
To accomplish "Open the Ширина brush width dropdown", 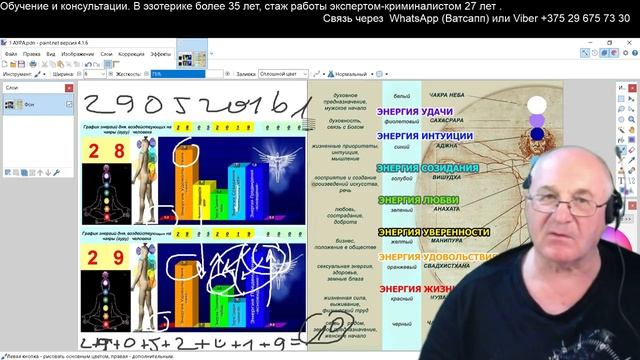I will tap(103, 74).
